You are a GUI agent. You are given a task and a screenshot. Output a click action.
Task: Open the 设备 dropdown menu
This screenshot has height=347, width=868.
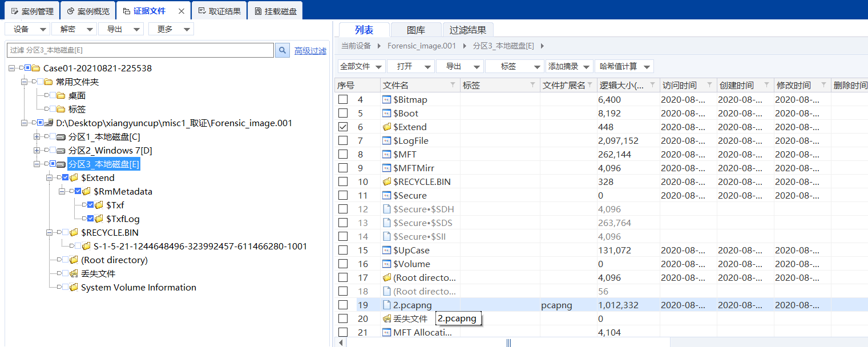pyautogui.click(x=27, y=29)
